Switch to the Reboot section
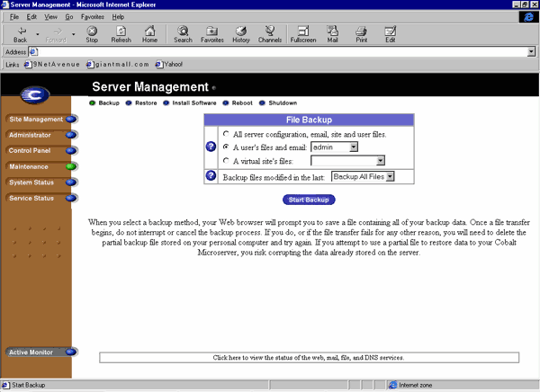The height and width of the screenshot is (392, 540). pyautogui.click(x=238, y=102)
